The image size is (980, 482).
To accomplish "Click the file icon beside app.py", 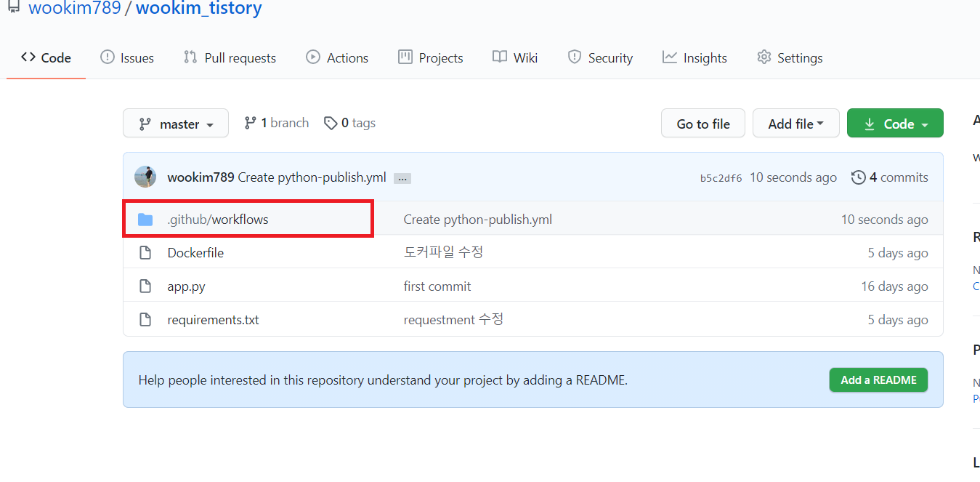I will [145, 286].
